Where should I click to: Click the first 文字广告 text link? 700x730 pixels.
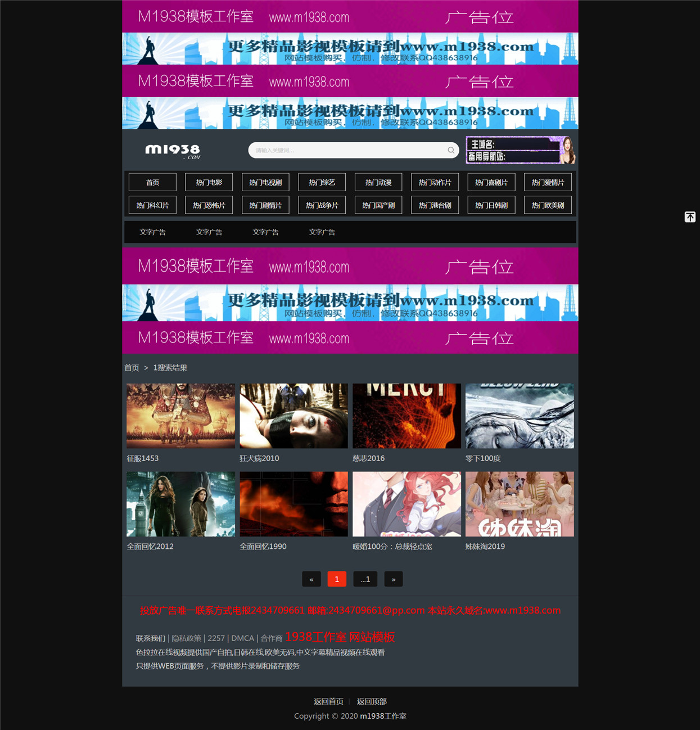(152, 232)
